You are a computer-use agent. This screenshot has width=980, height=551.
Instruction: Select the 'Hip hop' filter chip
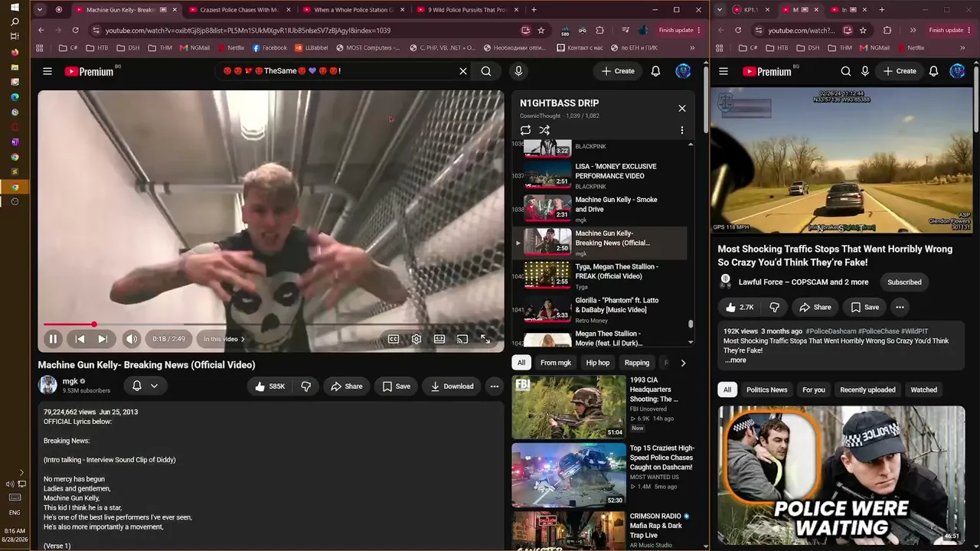click(x=598, y=363)
